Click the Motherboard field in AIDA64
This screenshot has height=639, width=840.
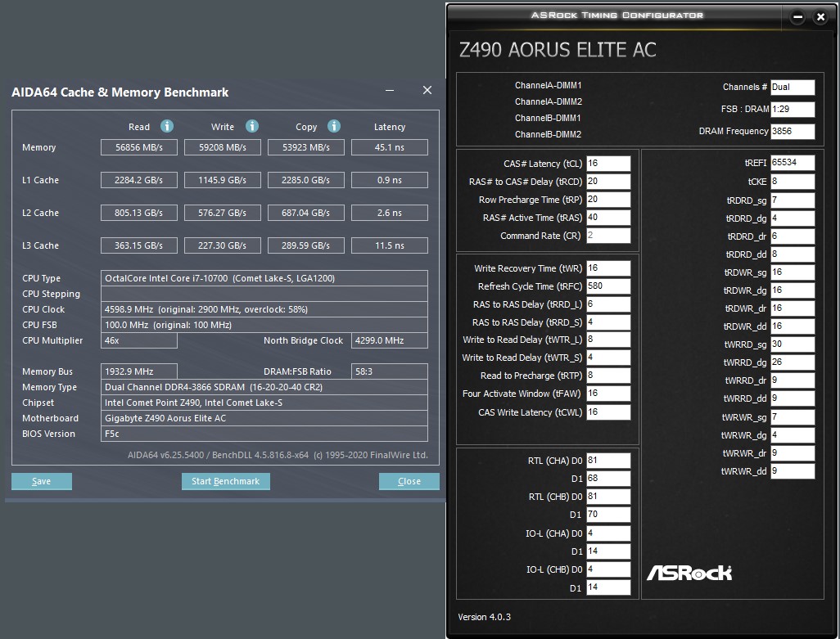coord(264,418)
